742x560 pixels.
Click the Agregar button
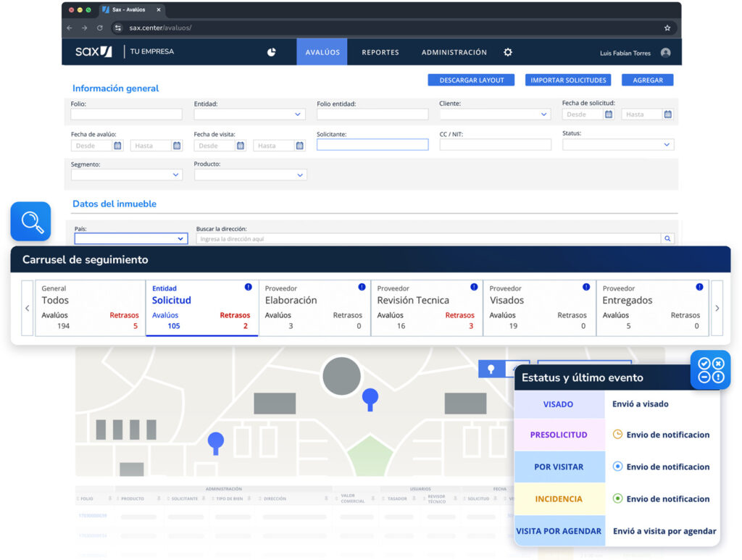point(647,80)
